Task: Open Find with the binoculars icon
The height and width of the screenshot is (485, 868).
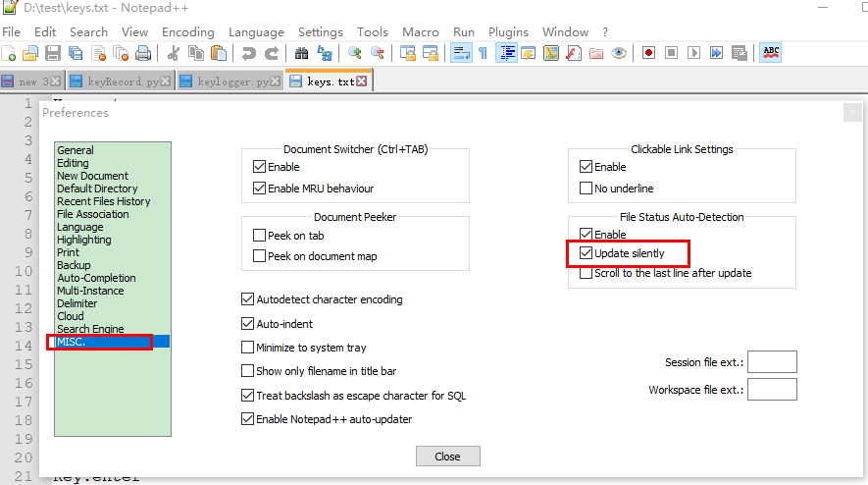Action: 302,53
